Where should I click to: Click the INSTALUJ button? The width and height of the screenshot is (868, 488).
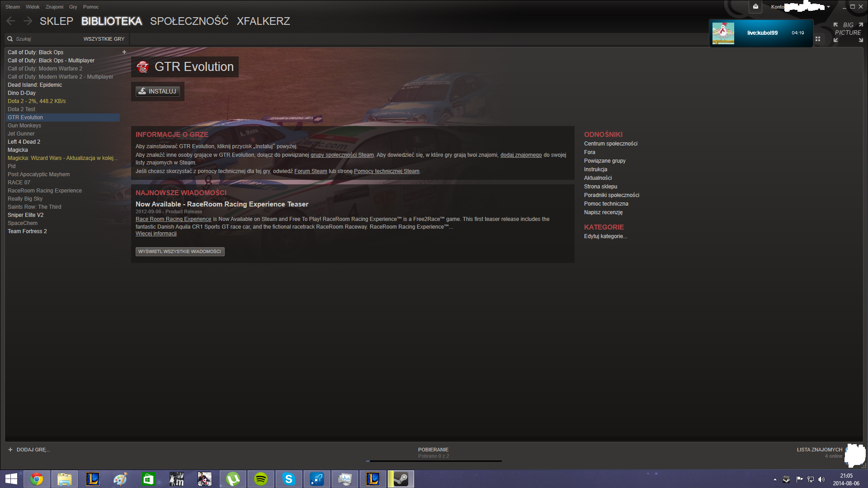158,91
